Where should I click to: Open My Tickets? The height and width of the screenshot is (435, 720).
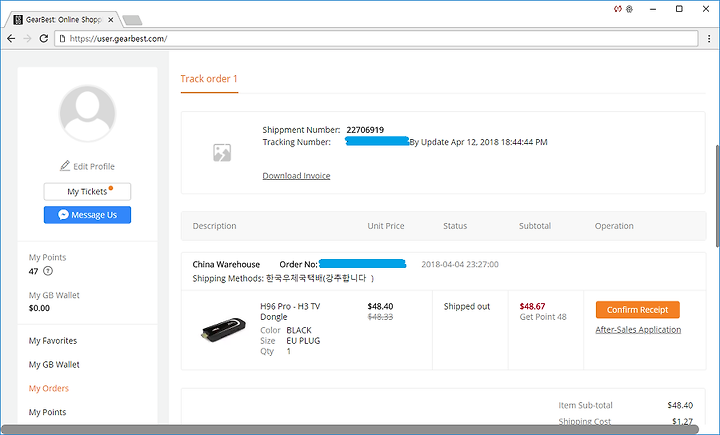pos(87,192)
